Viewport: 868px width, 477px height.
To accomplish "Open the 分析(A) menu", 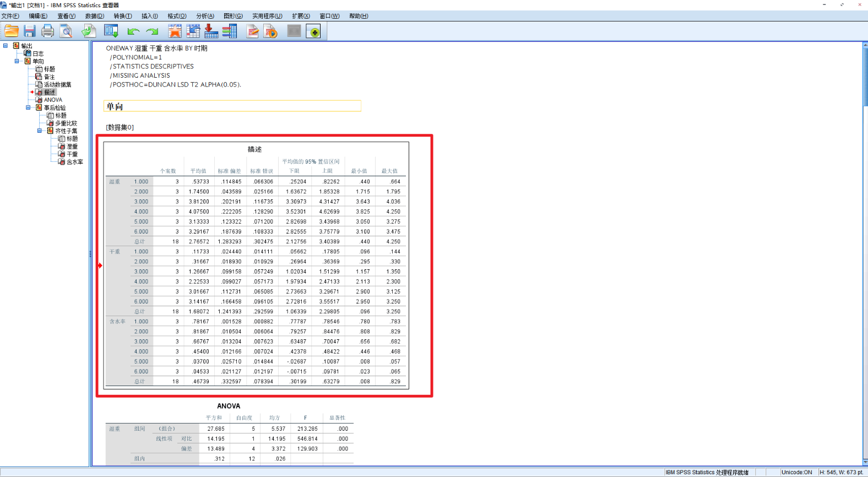I will pyautogui.click(x=205, y=16).
